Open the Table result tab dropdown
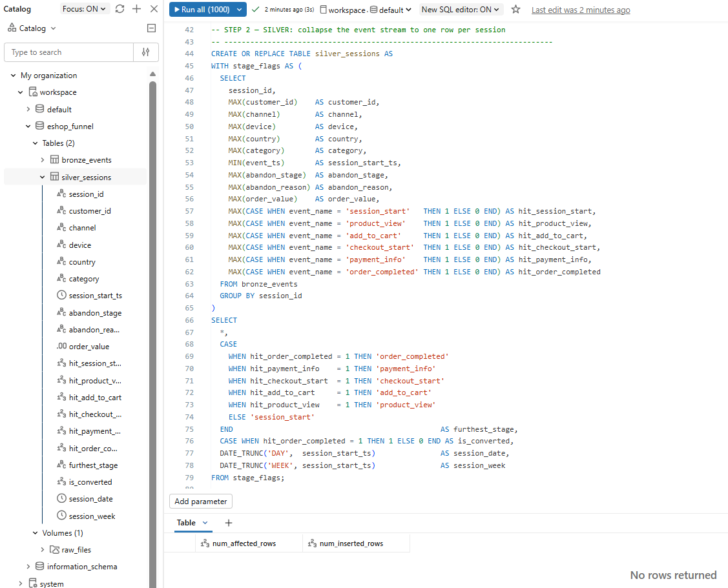Viewport: 728px width, 588px height. [x=205, y=523]
